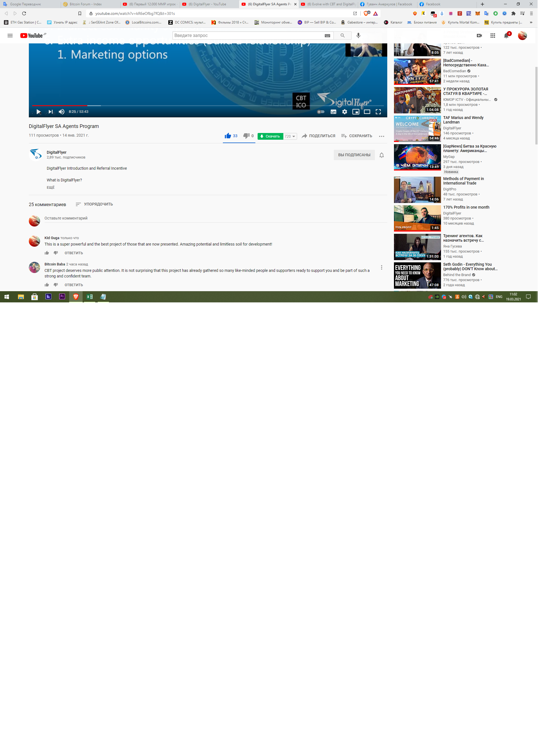The image size is (560, 754).
Task: Click ПОДЕЛИТЬСЯ share button
Action: click(x=318, y=136)
